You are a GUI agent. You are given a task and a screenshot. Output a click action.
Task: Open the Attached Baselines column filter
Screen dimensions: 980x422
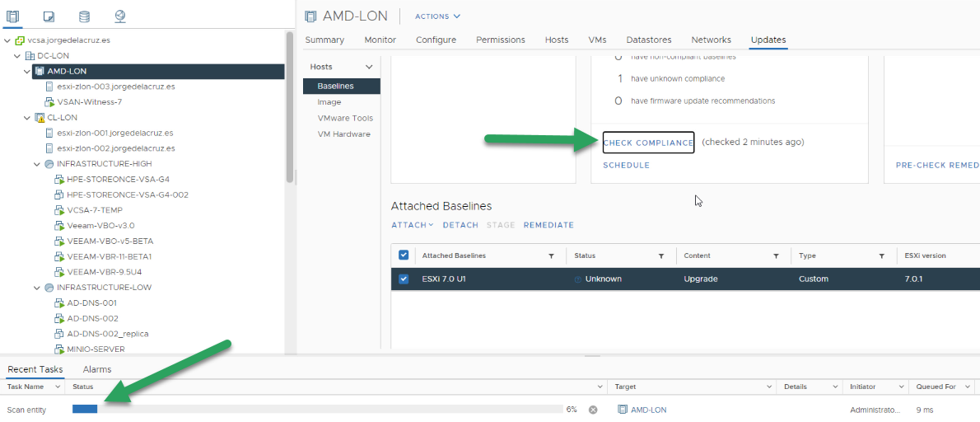(551, 256)
